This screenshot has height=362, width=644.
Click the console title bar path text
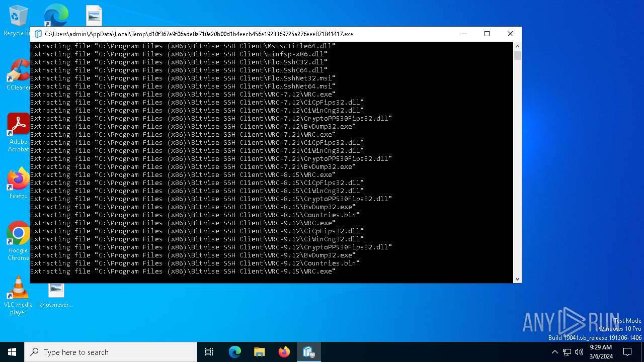click(x=199, y=34)
